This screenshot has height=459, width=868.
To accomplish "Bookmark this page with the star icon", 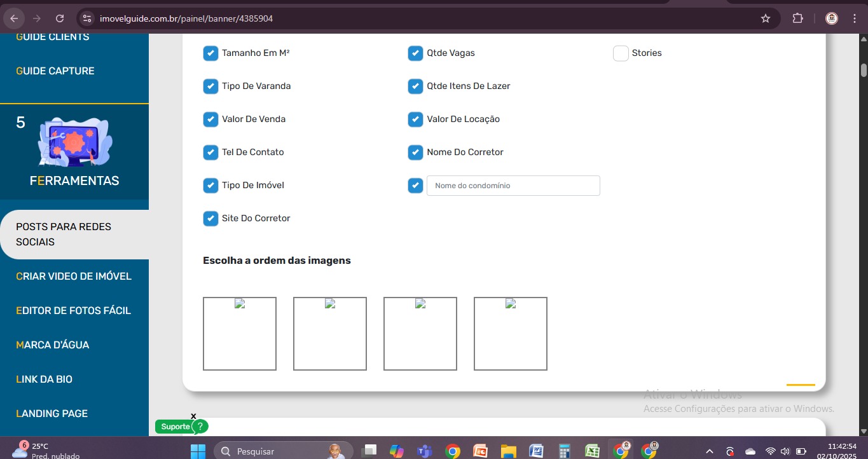I will (766, 18).
